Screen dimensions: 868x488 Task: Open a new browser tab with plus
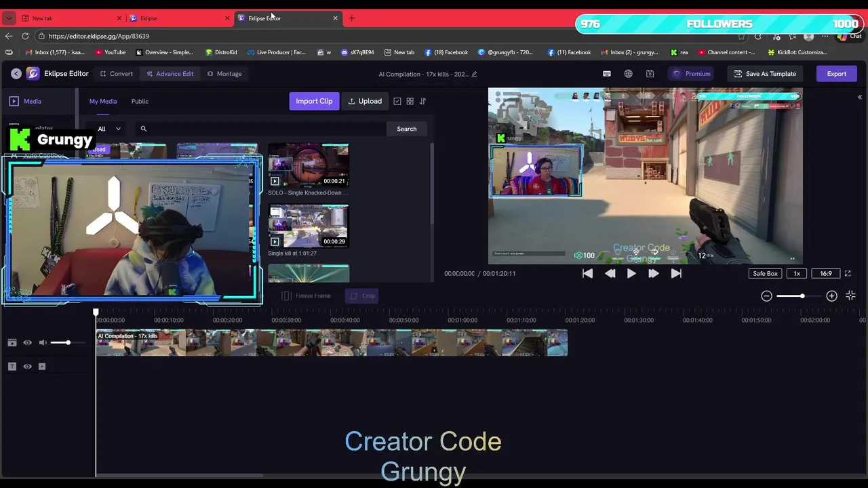pyautogui.click(x=351, y=18)
